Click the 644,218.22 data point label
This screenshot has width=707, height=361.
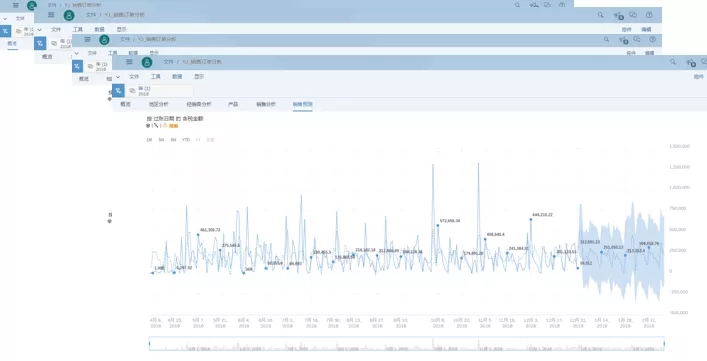[542, 215]
